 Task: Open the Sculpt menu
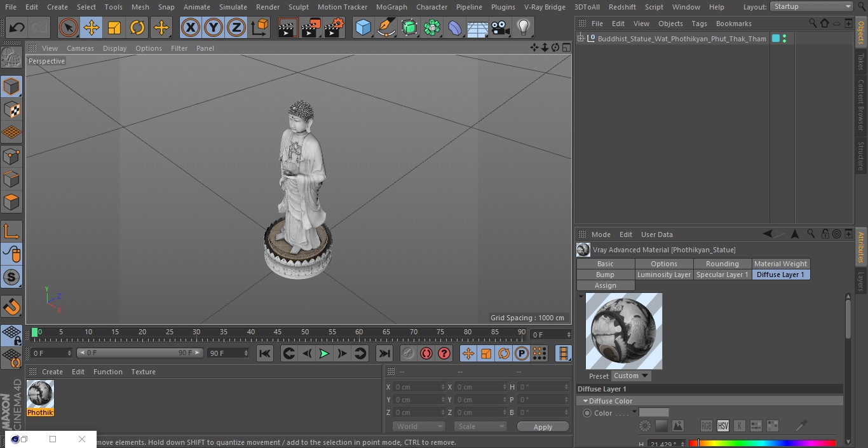(298, 7)
